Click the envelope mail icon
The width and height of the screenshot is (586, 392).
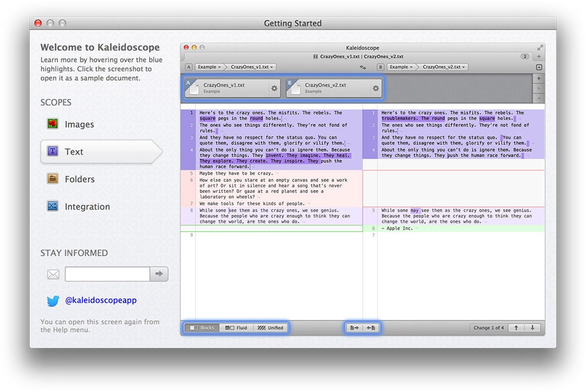54,274
